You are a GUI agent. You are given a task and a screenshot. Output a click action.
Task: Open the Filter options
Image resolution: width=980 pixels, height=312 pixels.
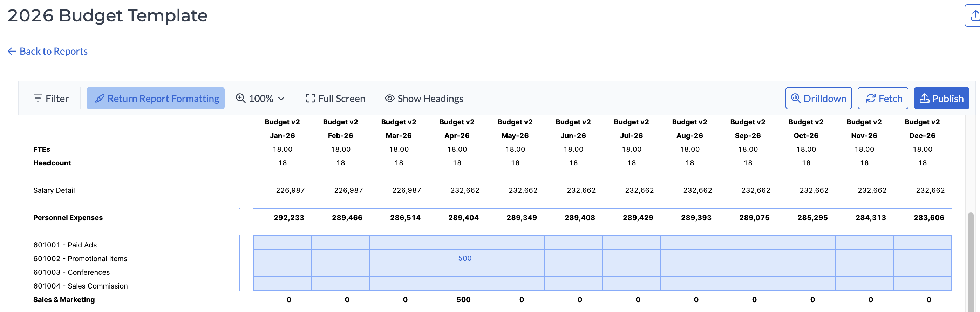pyautogui.click(x=51, y=99)
